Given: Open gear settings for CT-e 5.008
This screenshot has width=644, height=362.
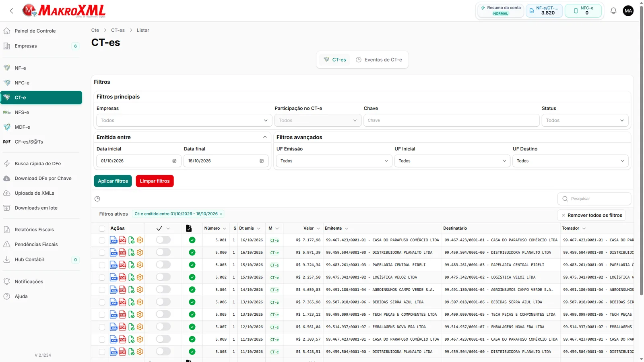Looking at the screenshot, I should [140, 352].
